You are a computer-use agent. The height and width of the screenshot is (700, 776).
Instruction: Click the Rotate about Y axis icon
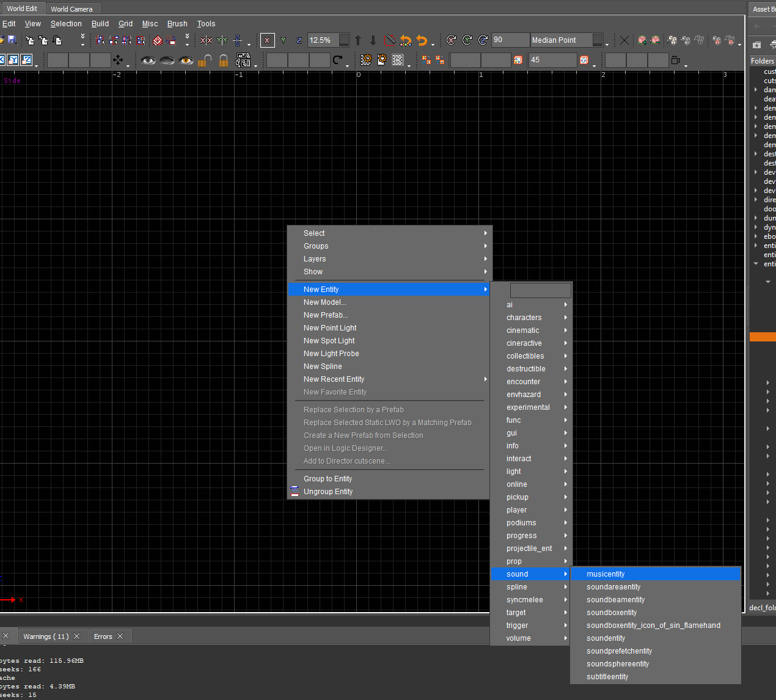[467, 40]
